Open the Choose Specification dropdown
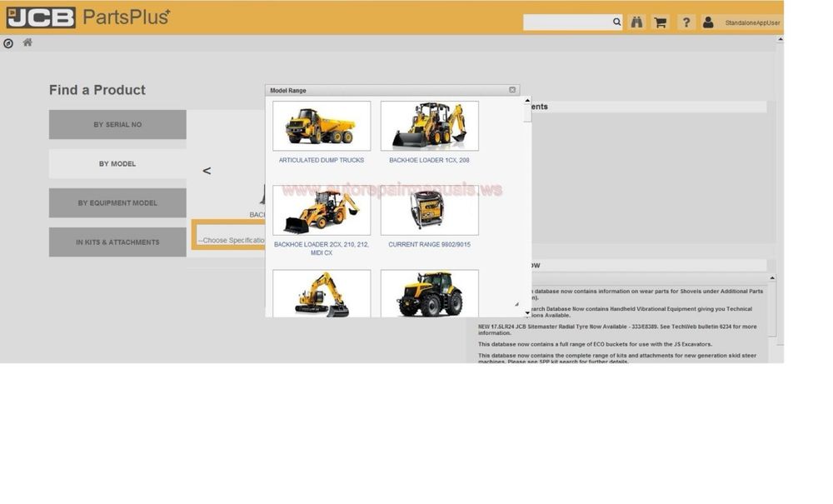The image size is (833, 504). pos(230,240)
